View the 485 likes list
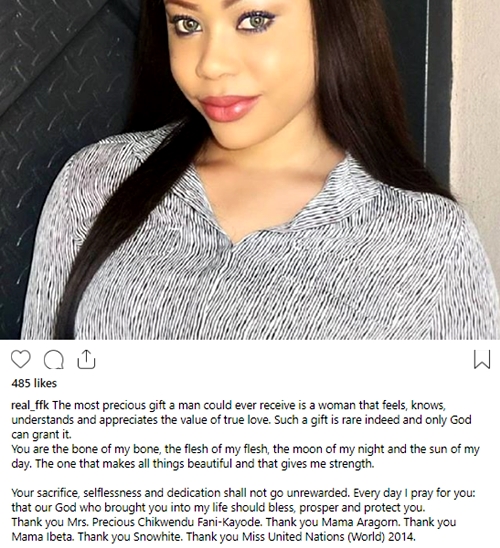The height and width of the screenshot is (548, 500). tap(34, 383)
